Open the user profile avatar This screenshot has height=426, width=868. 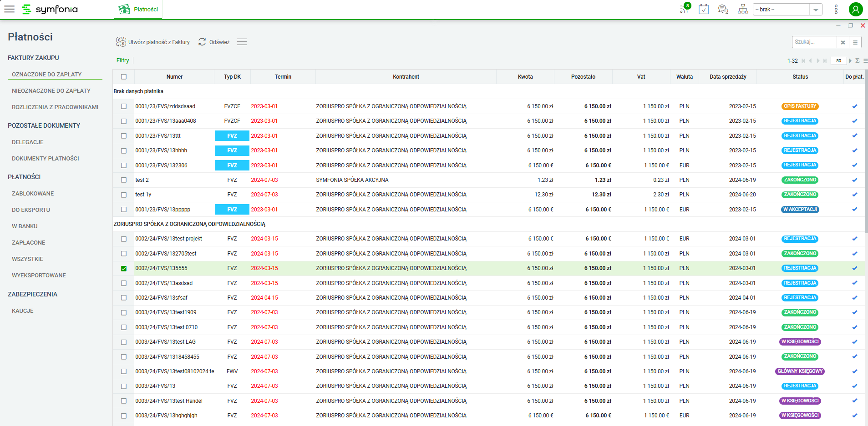click(856, 9)
